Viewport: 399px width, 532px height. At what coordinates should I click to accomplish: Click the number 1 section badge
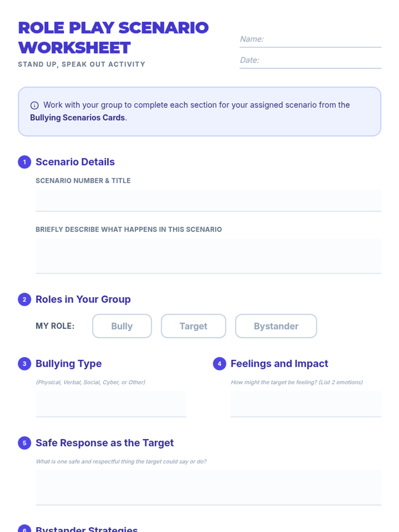point(24,162)
